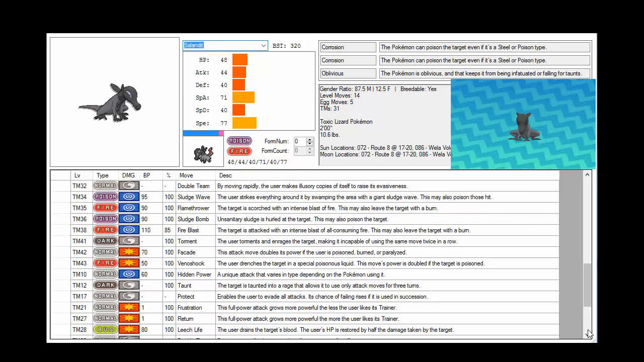The image size is (644, 362).
Task: Click the small Salandit sprite thumbnail
Action: [203, 153]
